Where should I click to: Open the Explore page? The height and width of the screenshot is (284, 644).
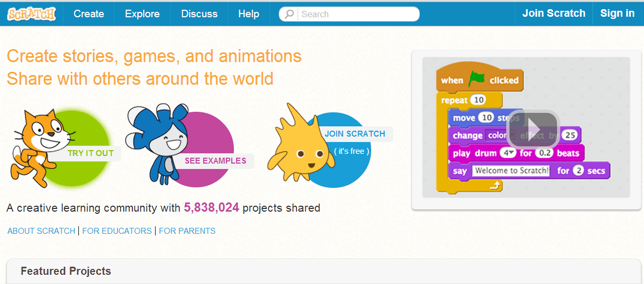click(143, 14)
